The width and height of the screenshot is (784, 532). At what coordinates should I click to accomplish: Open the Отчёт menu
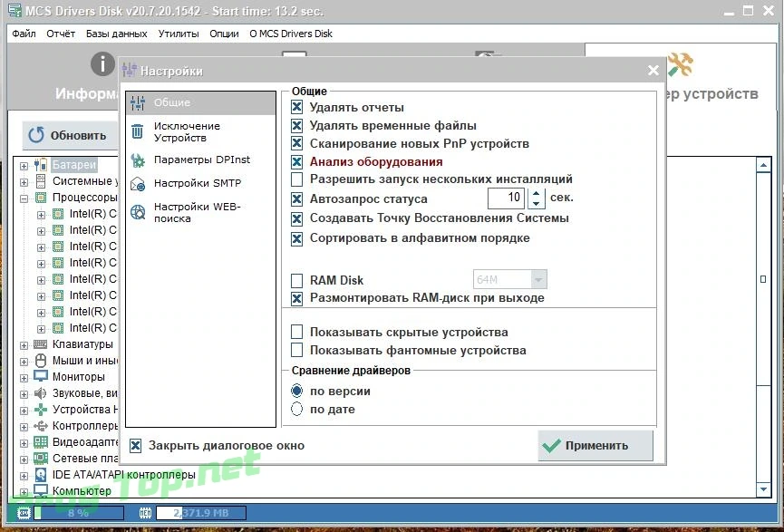coord(61,34)
